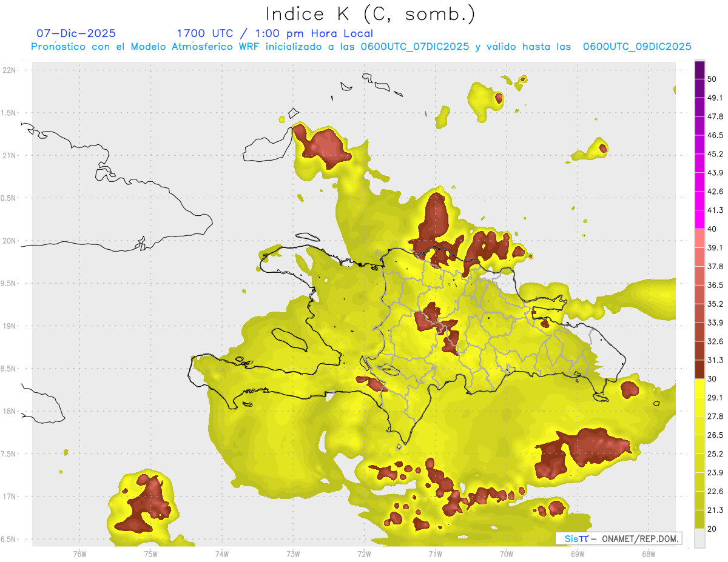The width and height of the screenshot is (728, 562).
Task: Click the "68W" longitude label
Action: coord(649,554)
